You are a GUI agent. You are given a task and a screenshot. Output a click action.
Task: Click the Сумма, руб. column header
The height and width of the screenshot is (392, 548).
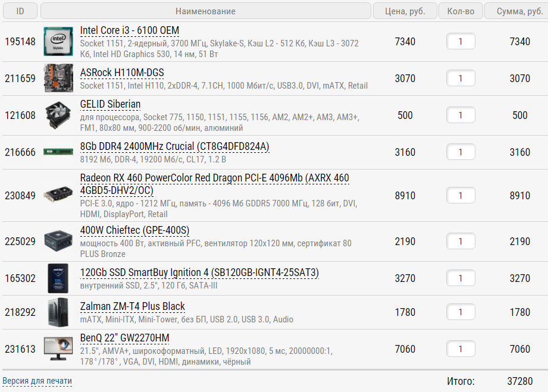(516, 11)
